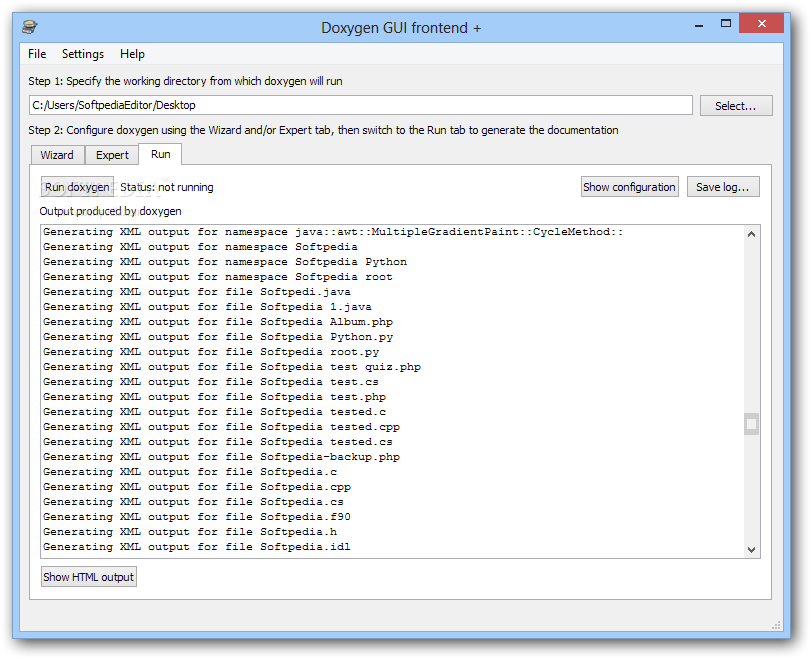Click the Doxygen app icon in title bar
811x659 pixels.
coord(30,26)
